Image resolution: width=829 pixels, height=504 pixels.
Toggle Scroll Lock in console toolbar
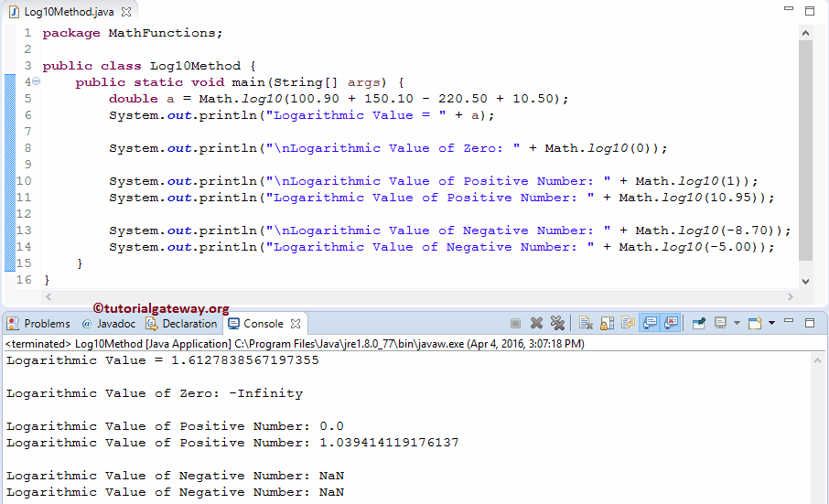[607, 323]
